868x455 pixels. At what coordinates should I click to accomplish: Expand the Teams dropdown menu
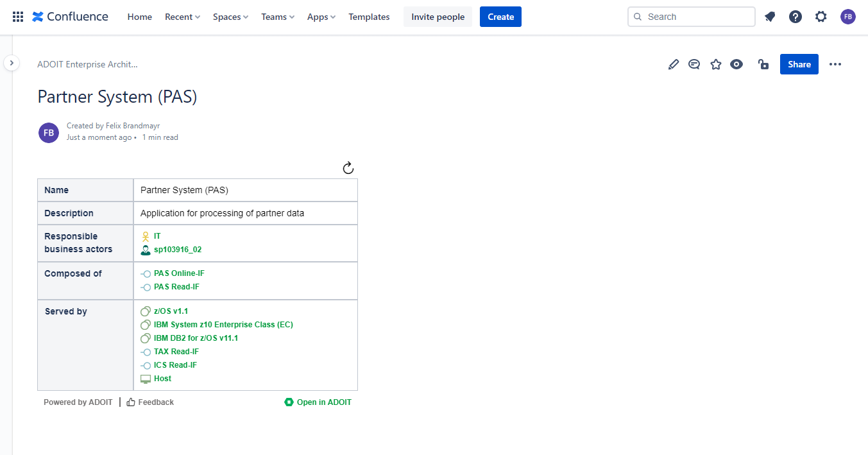tap(278, 17)
